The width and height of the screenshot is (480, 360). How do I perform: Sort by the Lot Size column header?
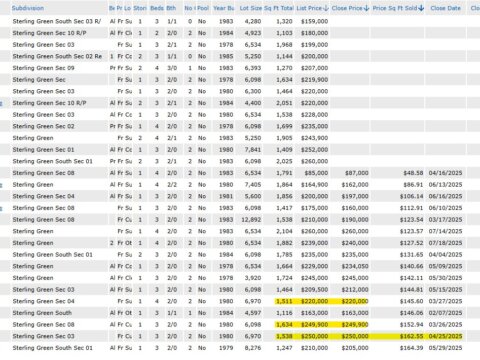pyautogui.click(x=251, y=8)
